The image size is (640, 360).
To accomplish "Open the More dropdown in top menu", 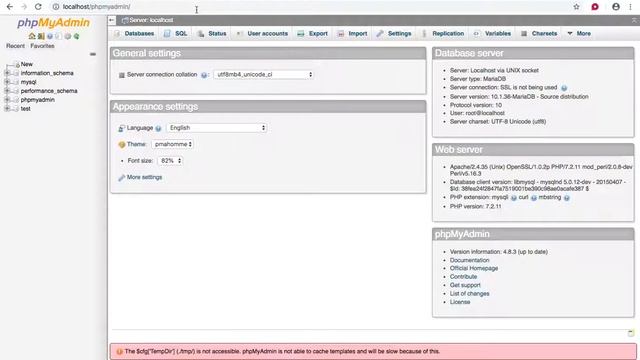I will (579, 33).
